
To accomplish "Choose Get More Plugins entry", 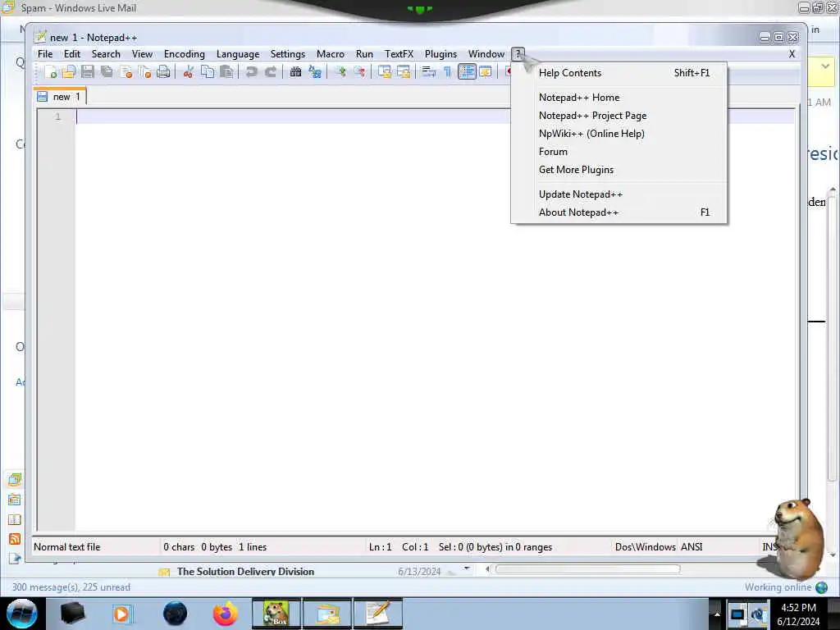I will point(619,170).
